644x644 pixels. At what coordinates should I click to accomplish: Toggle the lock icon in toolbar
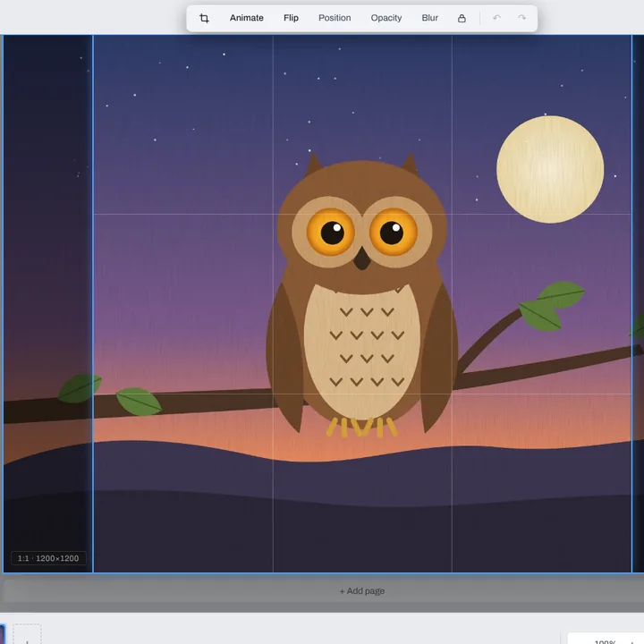point(462,18)
